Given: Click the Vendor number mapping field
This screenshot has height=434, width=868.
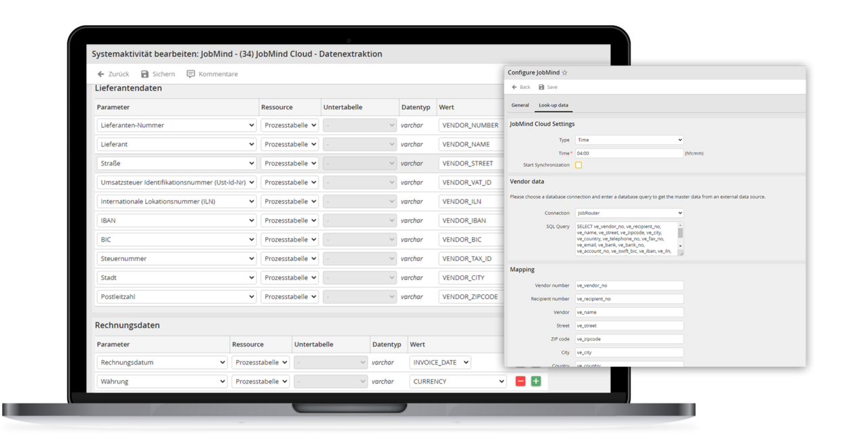Looking at the screenshot, I should point(629,285).
